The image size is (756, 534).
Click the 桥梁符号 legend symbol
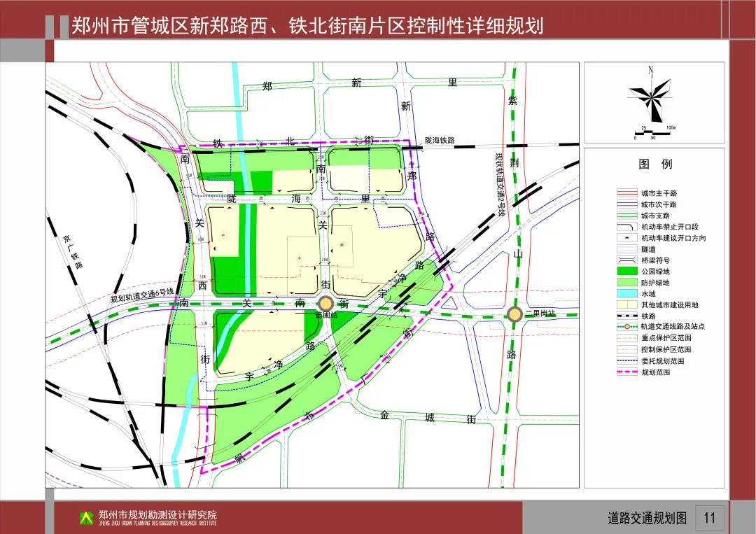[627, 260]
